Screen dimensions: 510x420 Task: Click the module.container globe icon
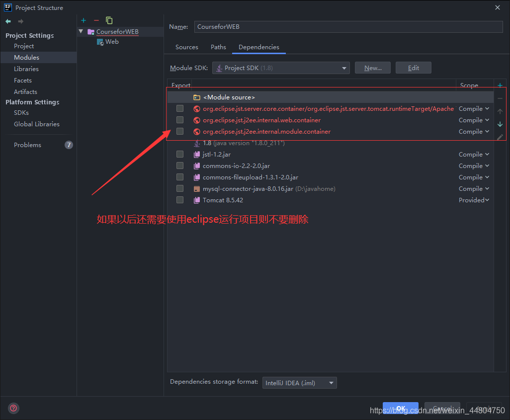[x=197, y=132]
